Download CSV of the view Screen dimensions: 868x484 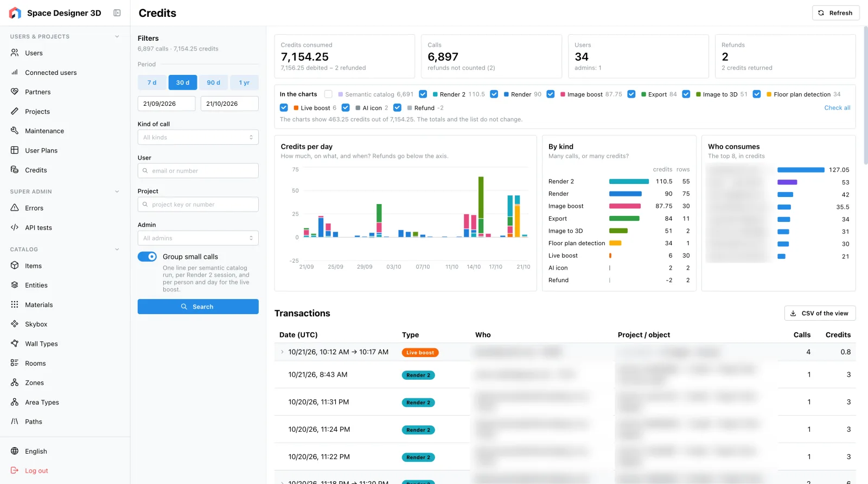pos(820,314)
